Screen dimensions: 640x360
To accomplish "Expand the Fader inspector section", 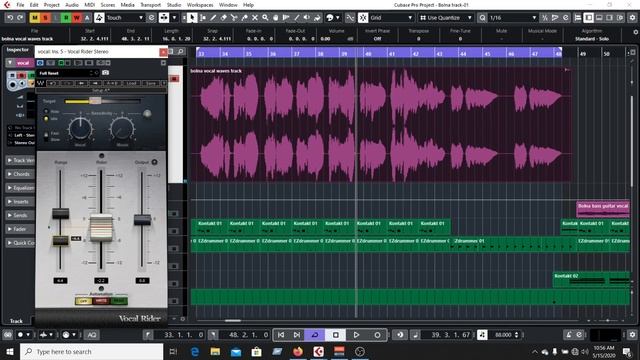I will (x=19, y=229).
